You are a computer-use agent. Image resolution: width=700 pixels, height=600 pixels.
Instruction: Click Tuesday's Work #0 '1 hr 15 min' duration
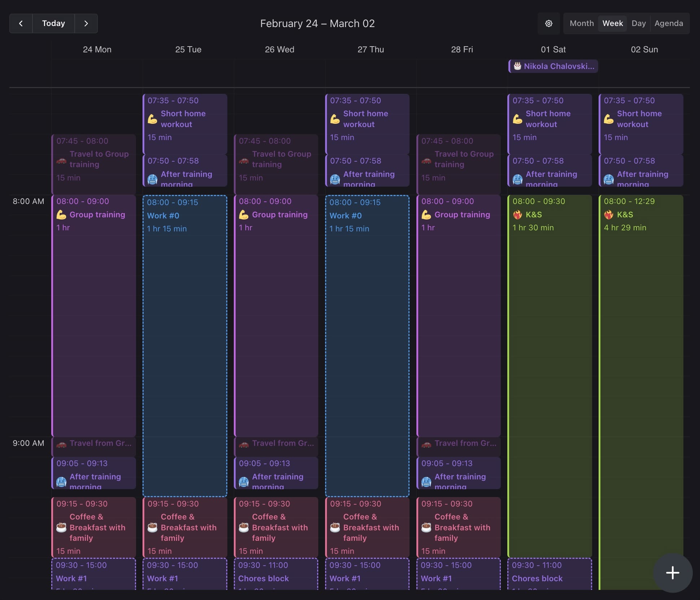coord(167,229)
